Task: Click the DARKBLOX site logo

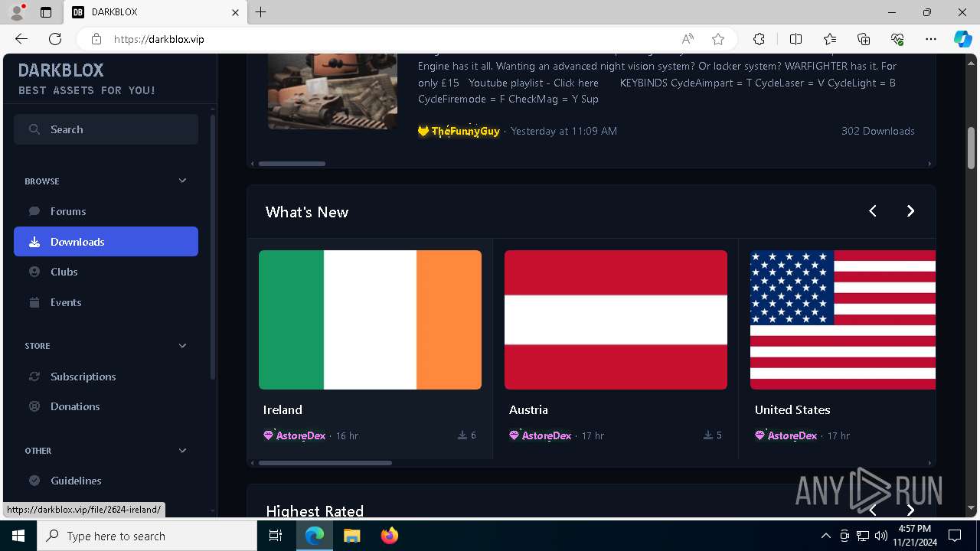Action: tap(60, 70)
